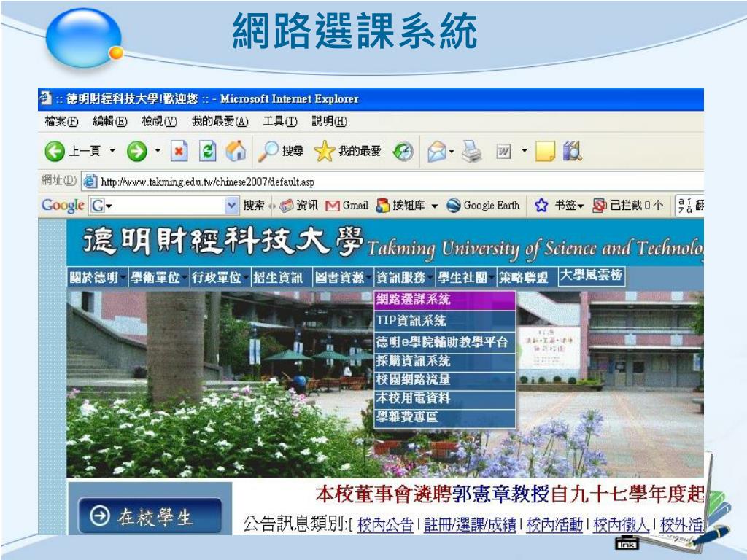Viewport: 747px width, 560px height.
Task: Expand the Edit with Word dropdown arrow
Action: pyautogui.click(x=525, y=152)
